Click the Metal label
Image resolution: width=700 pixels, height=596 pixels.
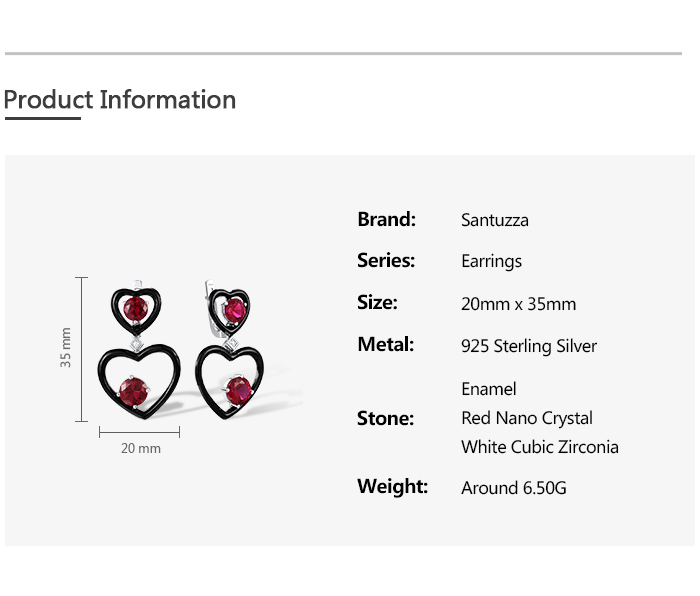[385, 345]
